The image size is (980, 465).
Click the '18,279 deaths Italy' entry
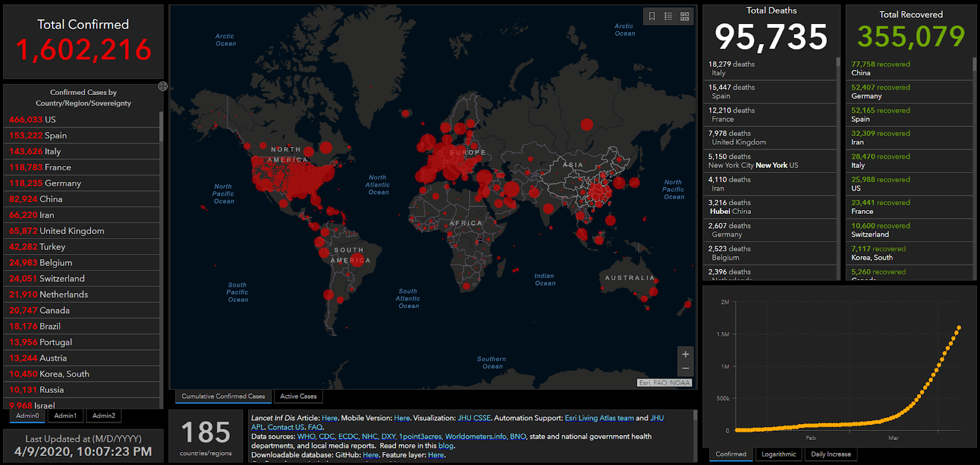coord(770,69)
